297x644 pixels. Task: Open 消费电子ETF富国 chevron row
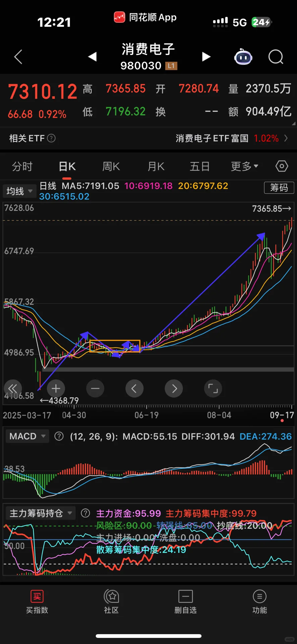tap(286, 138)
